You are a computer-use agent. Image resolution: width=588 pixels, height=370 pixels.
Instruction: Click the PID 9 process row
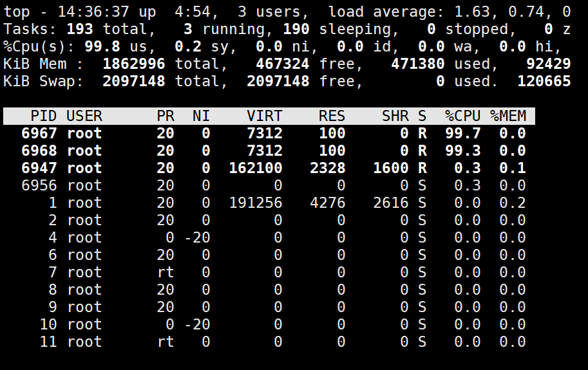point(269,307)
